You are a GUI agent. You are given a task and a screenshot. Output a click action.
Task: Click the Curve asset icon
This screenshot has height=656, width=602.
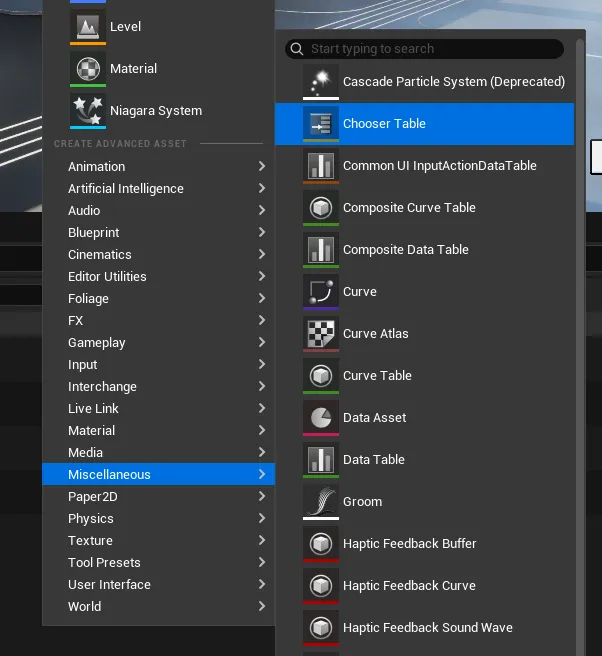point(321,292)
